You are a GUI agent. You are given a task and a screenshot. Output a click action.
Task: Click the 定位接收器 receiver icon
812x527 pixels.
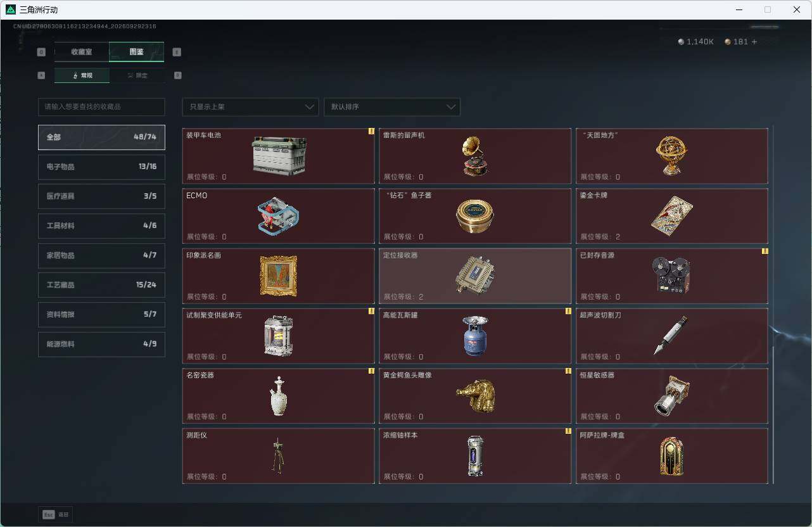point(474,276)
